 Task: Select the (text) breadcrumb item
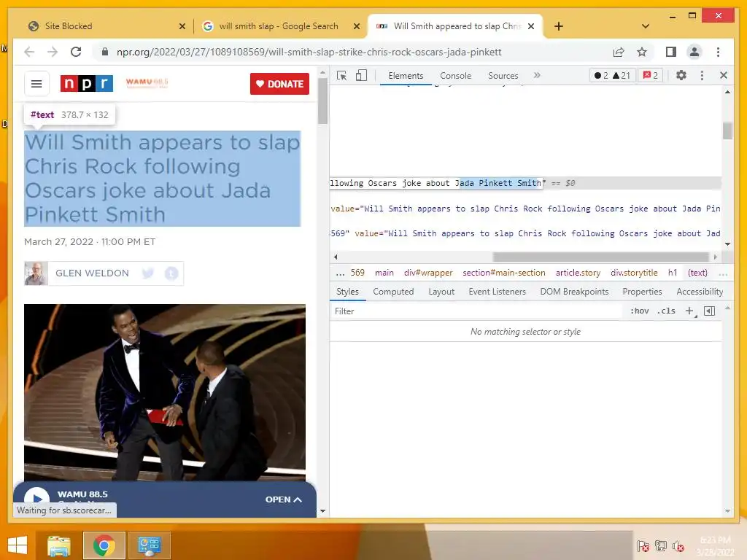point(697,273)
